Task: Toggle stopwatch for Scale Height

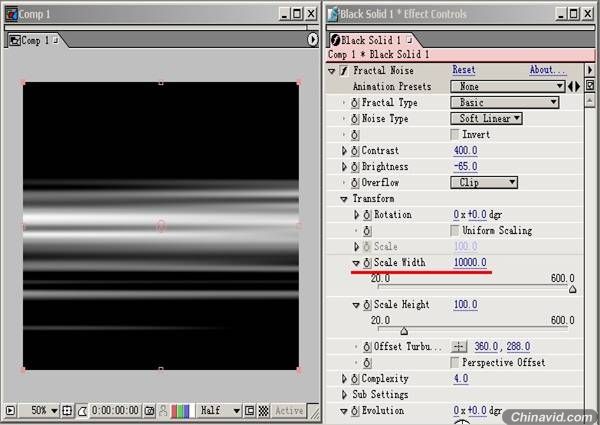Action: pos(367,305)
